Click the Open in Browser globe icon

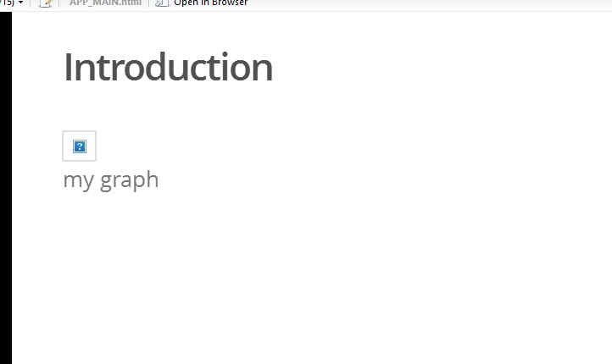[x=161, y=3]
